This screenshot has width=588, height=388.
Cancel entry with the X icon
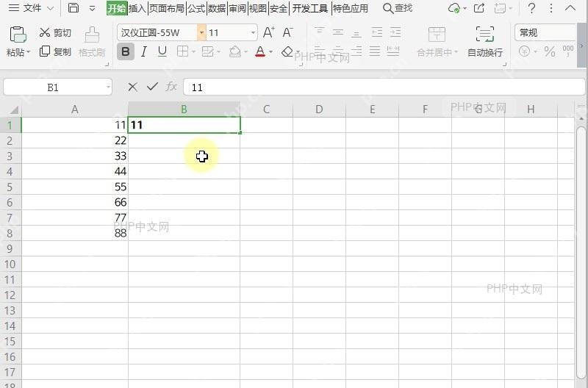(132, 87)
